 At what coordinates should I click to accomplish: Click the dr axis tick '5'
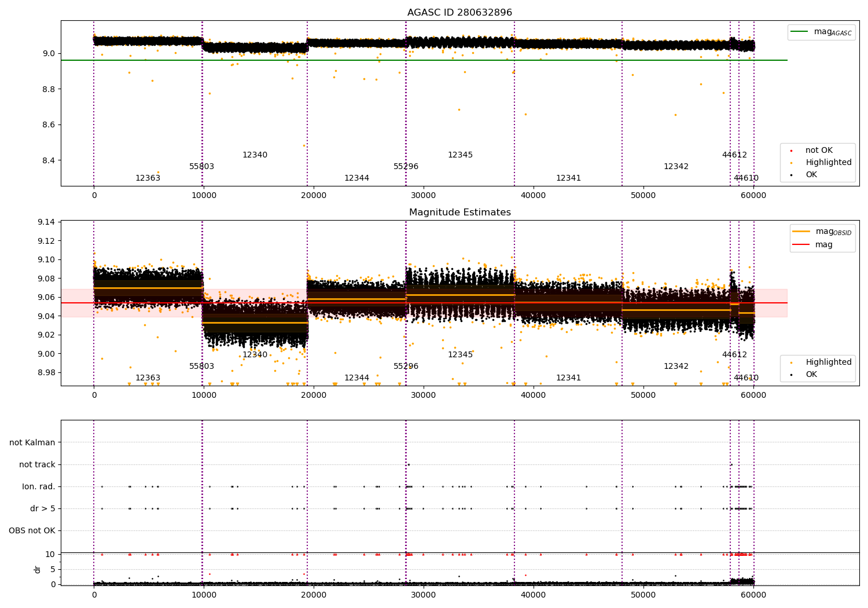click(53, 569)
